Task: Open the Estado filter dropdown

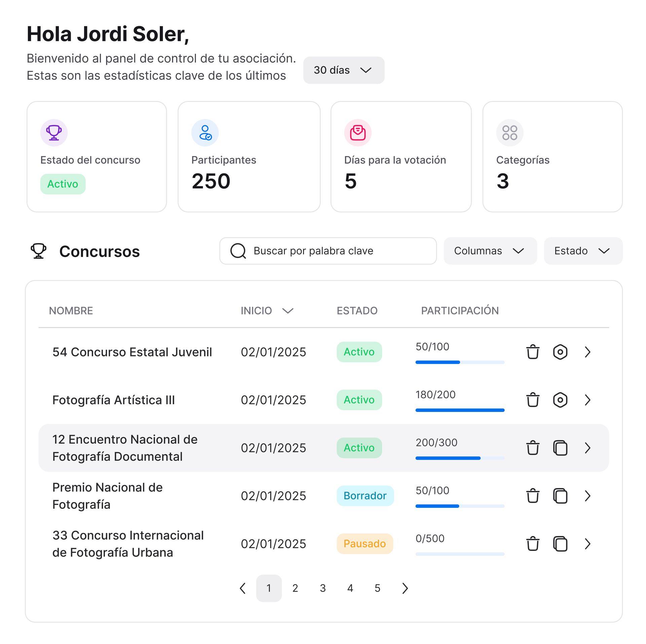Action: tap(582, 251)
